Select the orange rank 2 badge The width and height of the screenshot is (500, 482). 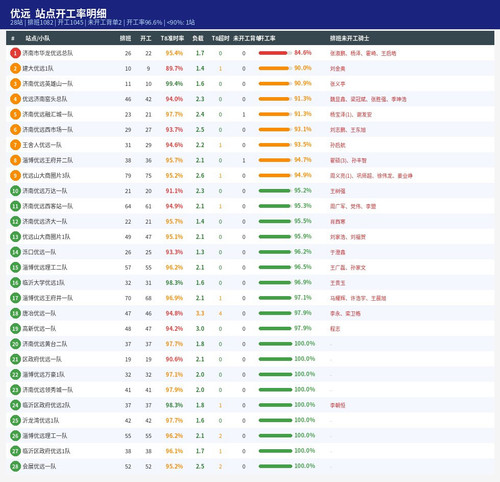click(15, 68)
